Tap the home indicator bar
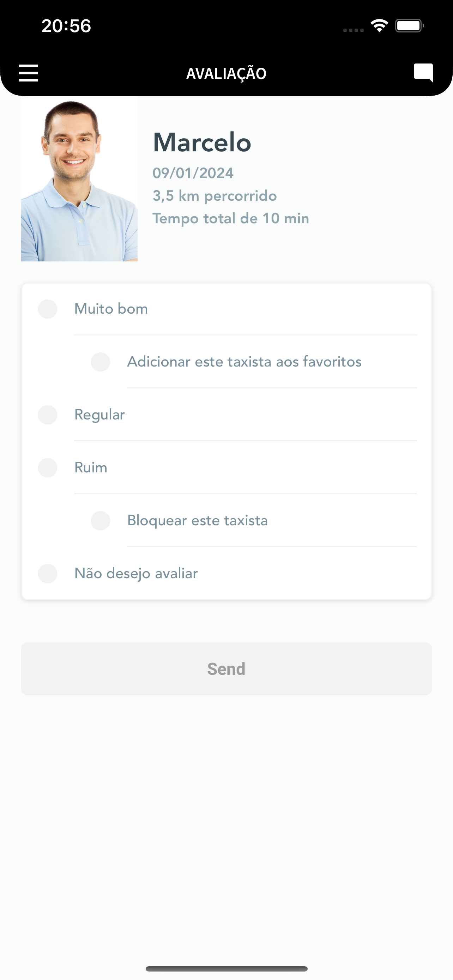 point(226,969)
